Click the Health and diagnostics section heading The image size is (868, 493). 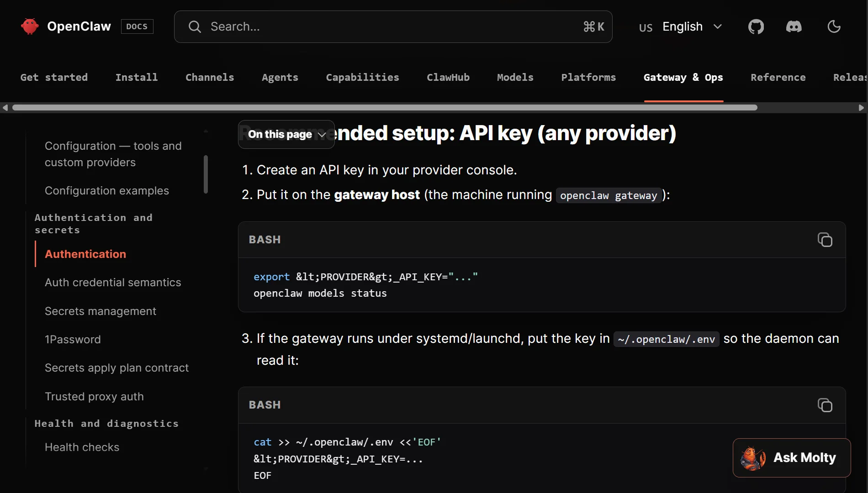point(106,423)
